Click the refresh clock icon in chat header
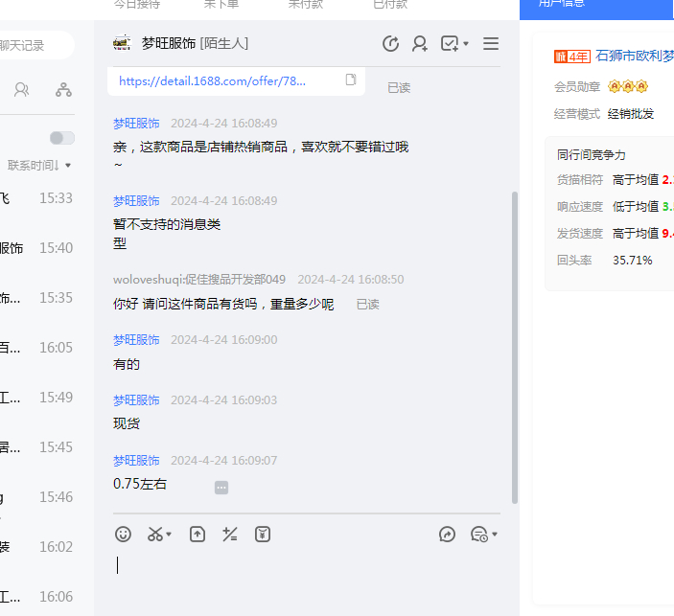The image size is (674, 616). [390, 43]
